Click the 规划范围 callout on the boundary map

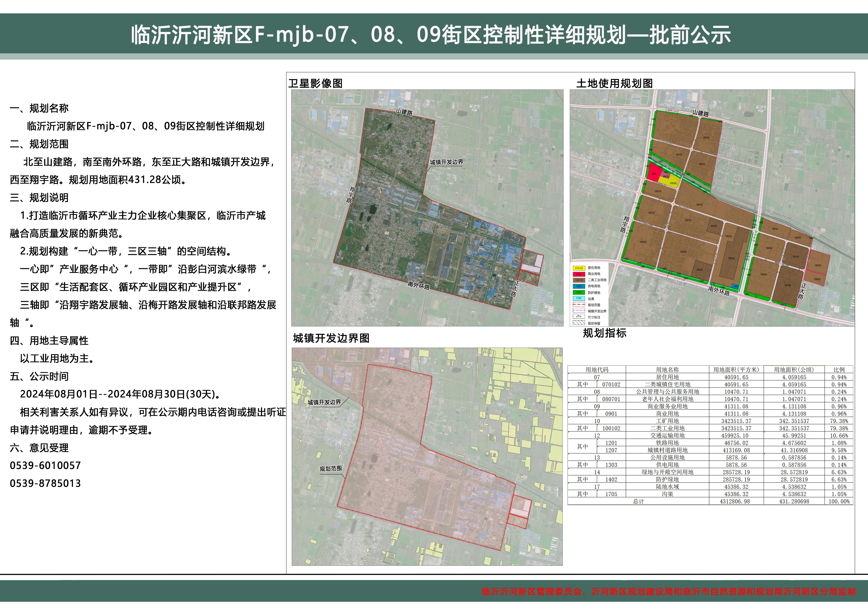pos(331,468)
